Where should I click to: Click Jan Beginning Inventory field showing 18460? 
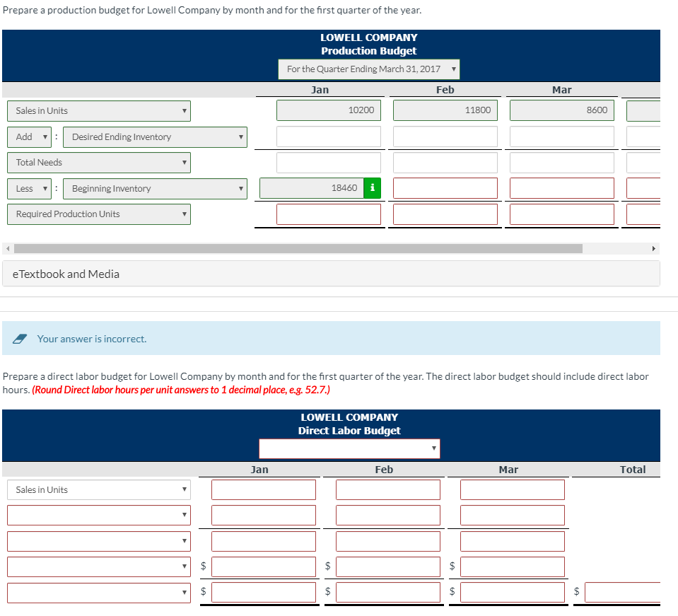tap(312, 188)
